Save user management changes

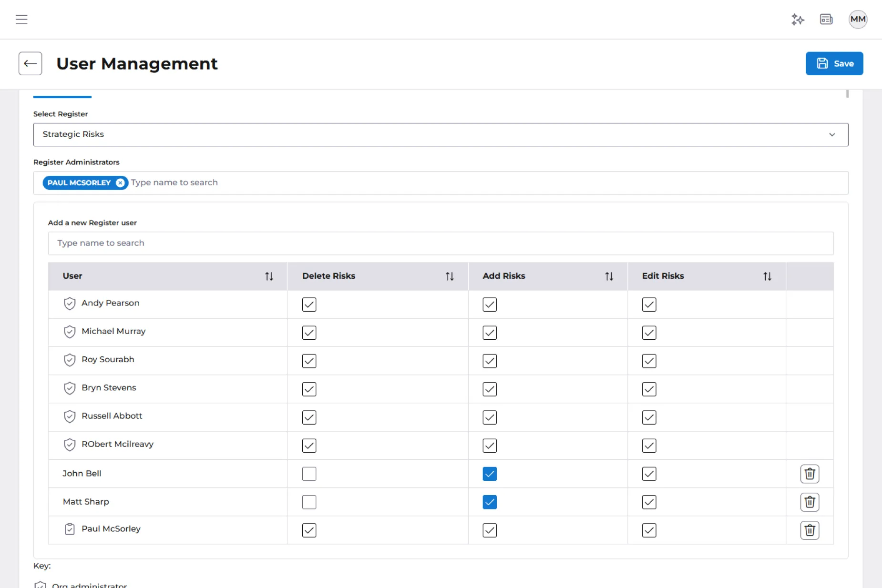(x=834, y=63)
